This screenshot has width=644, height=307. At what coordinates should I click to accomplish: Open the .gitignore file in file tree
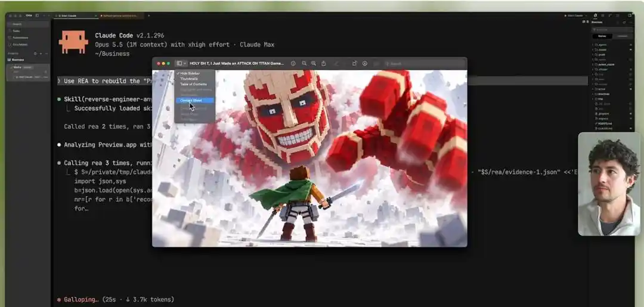(612, 114)
